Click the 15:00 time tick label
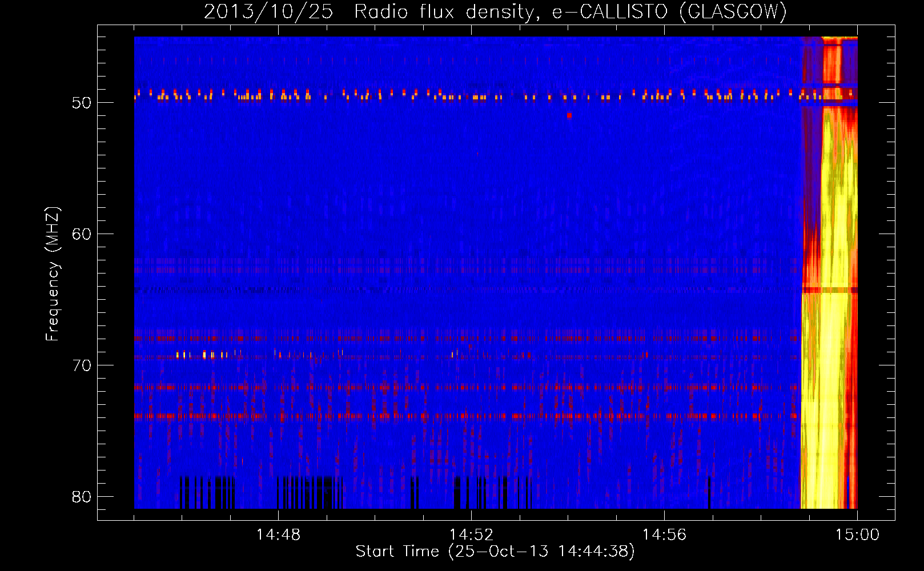 [857, 535]
